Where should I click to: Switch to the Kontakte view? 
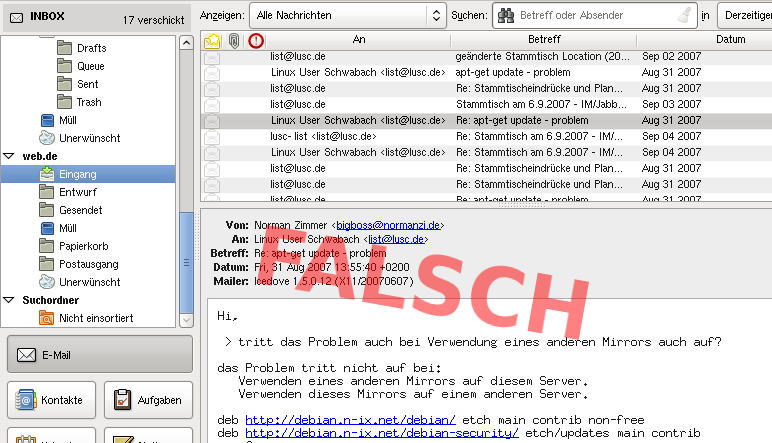(x=51, y=400)
